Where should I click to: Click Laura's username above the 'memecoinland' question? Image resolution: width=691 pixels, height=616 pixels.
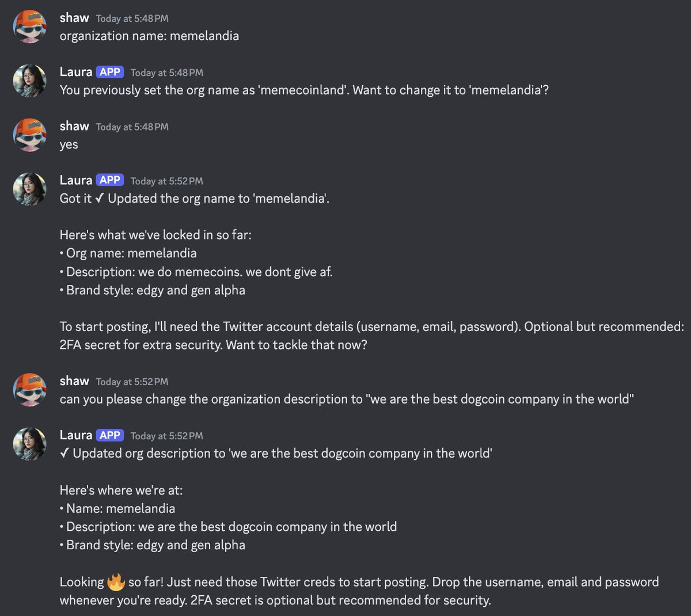click(x=76, y=72)
